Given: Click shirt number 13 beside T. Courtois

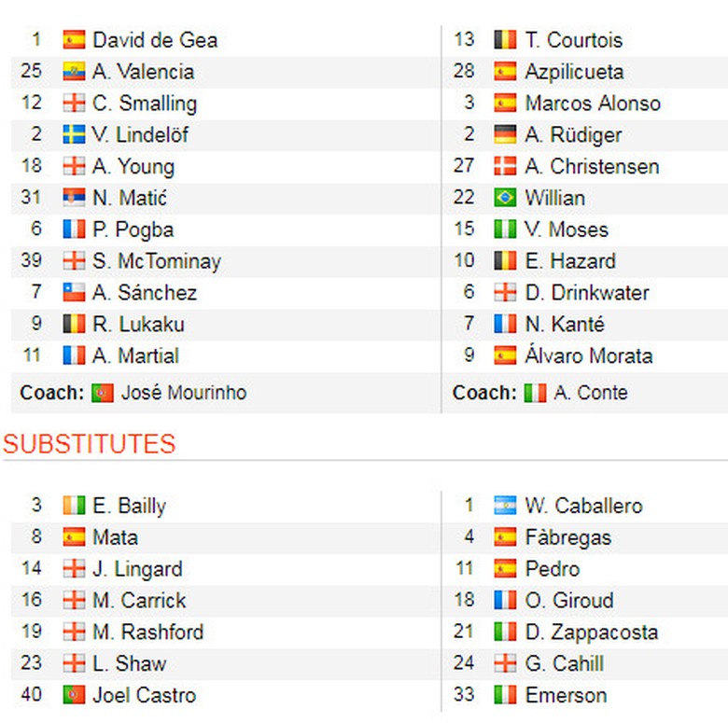Looking at the screenshot, I should coord(464,40).
